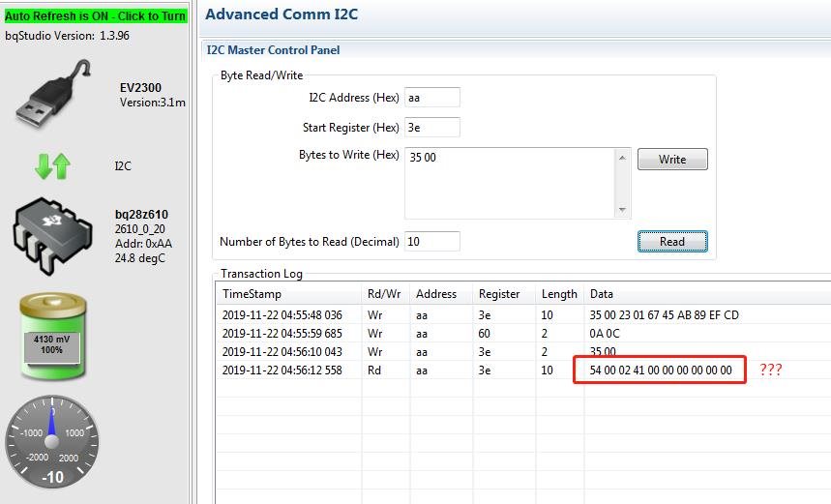
Task: Select log row timestamped 04:56:12 558
Action: tap(523, 370)
